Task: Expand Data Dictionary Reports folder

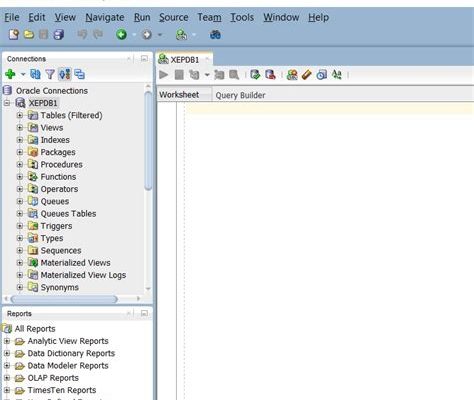Action: pyautogui.click(x=7, y=353)
